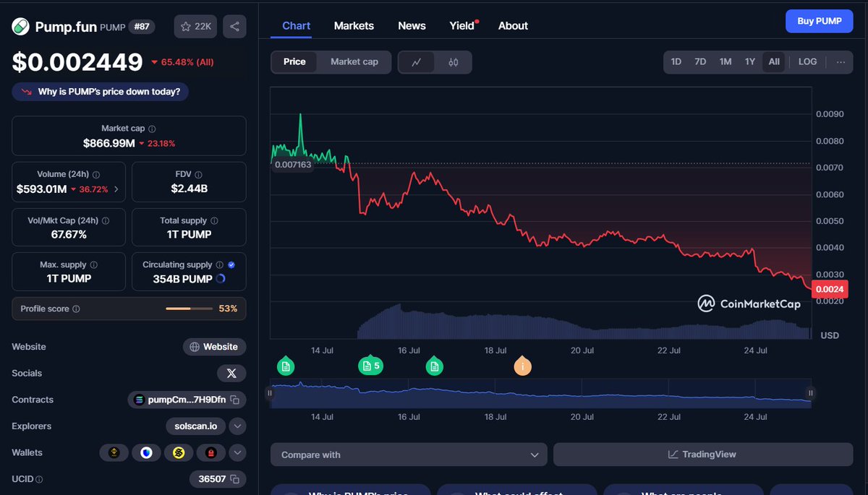
Task: Click Market cap info icon
Action: (x=152, y=129)
